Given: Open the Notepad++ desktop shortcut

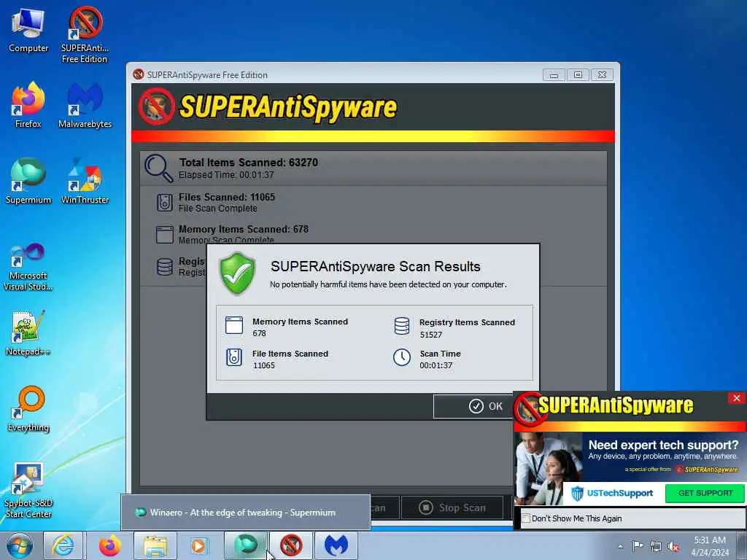Looking at the screenshot, I should click(x=28, y=333).
